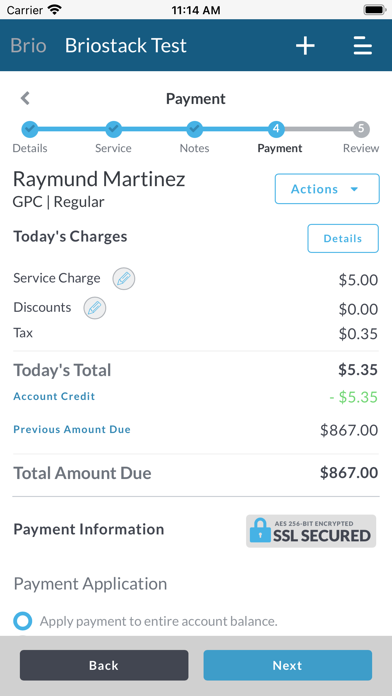Edit Service Charge with pencil icon
392x696 pixels.
point(123,279)
